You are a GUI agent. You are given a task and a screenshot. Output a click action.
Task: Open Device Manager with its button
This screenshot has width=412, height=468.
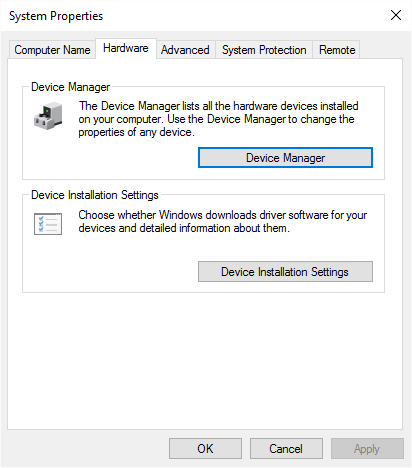pyautogui.click(x=285, y=158)
